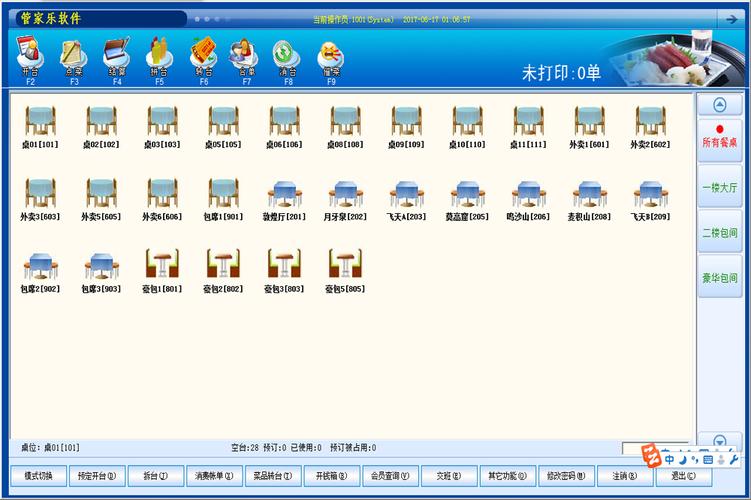751x500 pixels.
Task: Click the 退出 exit button
Action: (683, 476)
